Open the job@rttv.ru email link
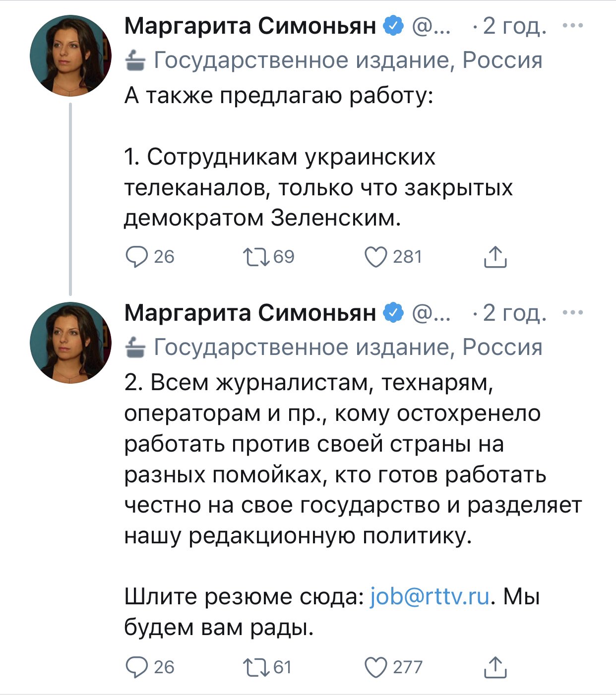The height and width of the screenshot is (700, 616). pyautogui.click(x=430, y=596)
